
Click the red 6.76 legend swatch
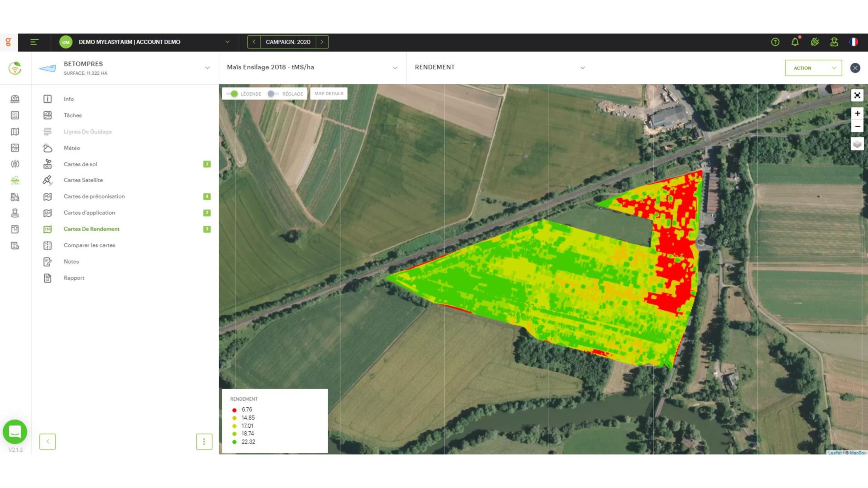[x=234, y=410]
